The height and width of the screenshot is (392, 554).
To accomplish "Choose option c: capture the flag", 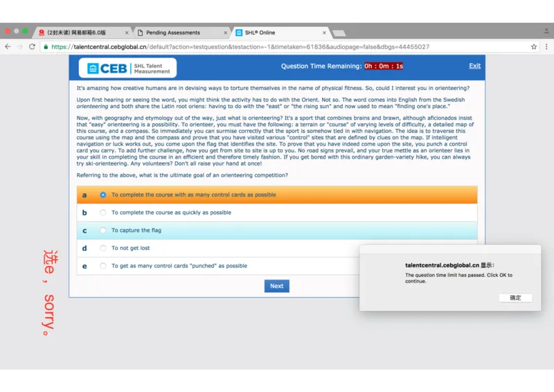I will pyautogui.click(x=103, y=231).
